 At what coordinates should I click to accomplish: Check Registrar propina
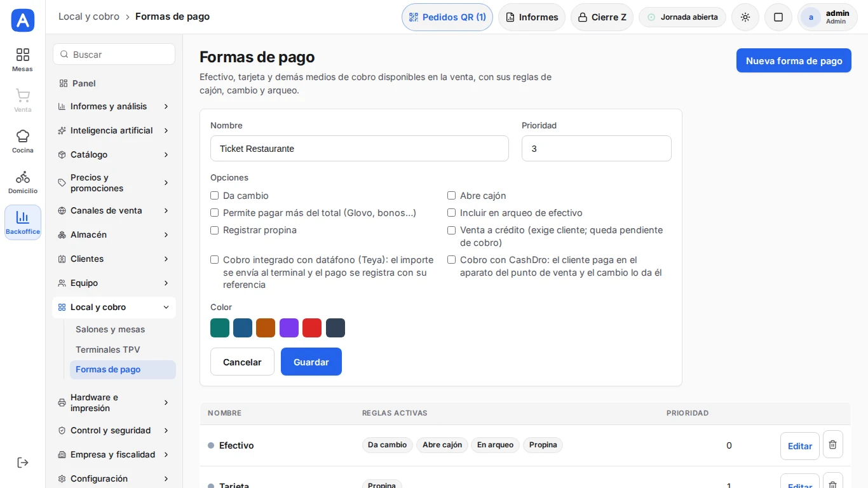[x=215, y=230]
